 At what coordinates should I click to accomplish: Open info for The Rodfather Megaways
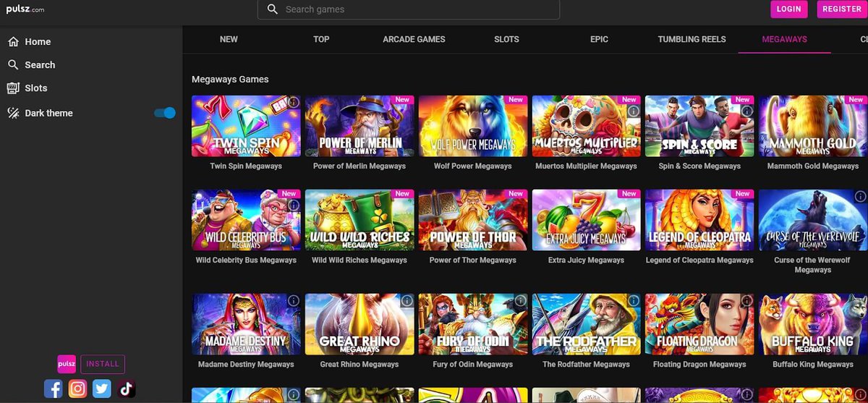[634, 300]
